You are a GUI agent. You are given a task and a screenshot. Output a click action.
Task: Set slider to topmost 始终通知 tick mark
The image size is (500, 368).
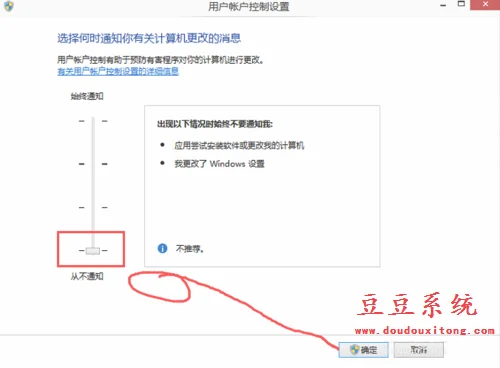point(93,121)
